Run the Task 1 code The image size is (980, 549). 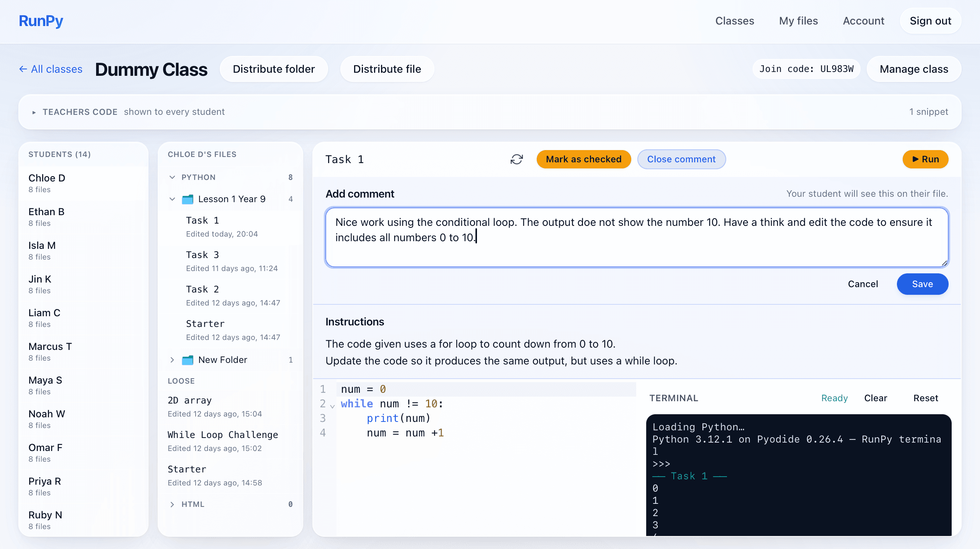925,159
